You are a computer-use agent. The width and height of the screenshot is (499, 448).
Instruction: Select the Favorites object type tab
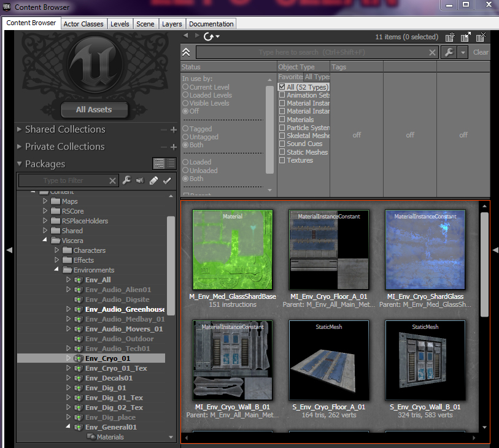pos(290,77)
